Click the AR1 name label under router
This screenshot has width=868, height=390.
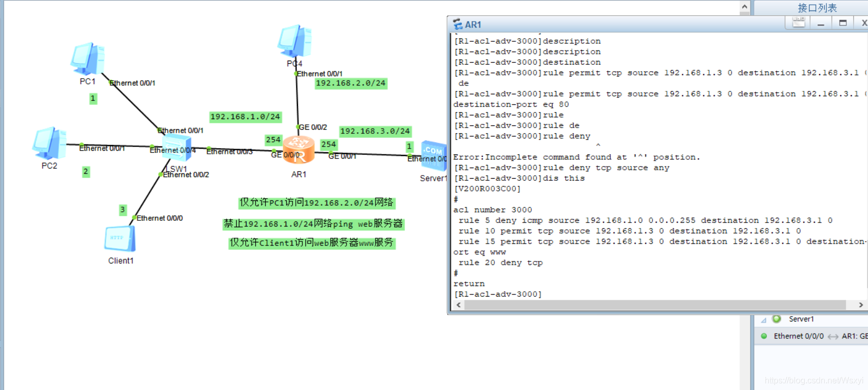click(299, 174)
